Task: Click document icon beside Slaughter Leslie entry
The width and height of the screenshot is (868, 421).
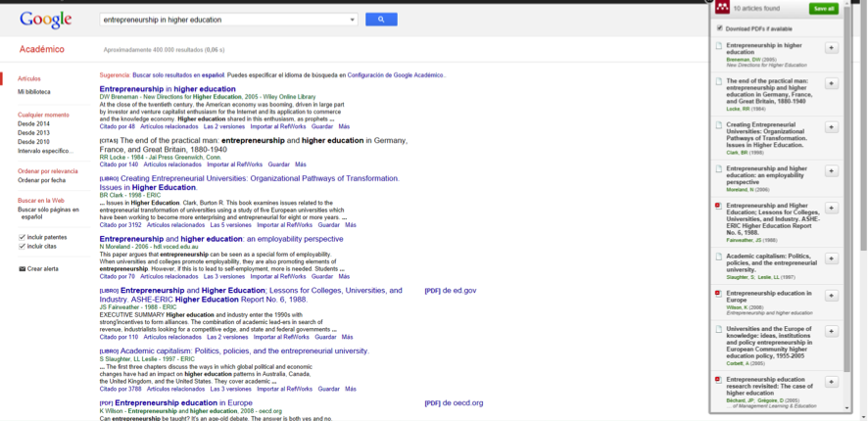Action: 718,257
